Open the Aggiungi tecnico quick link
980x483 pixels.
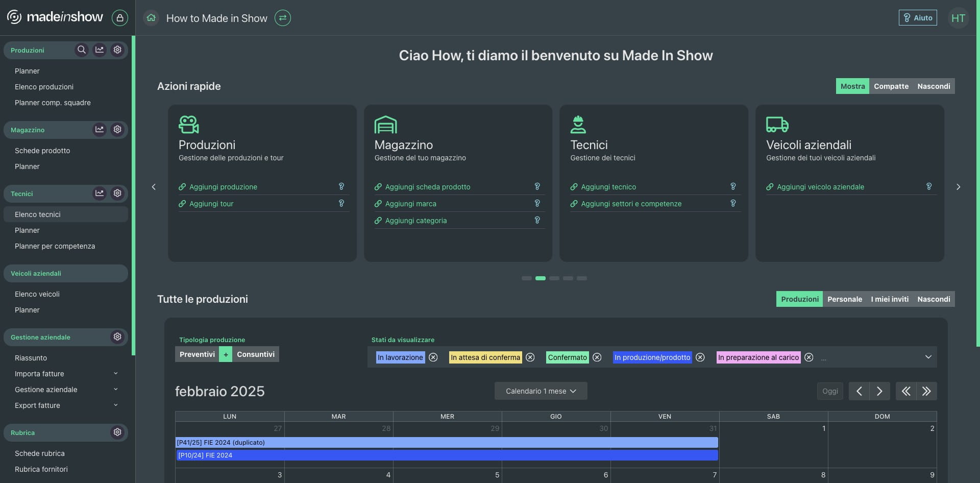click(608, 187)
